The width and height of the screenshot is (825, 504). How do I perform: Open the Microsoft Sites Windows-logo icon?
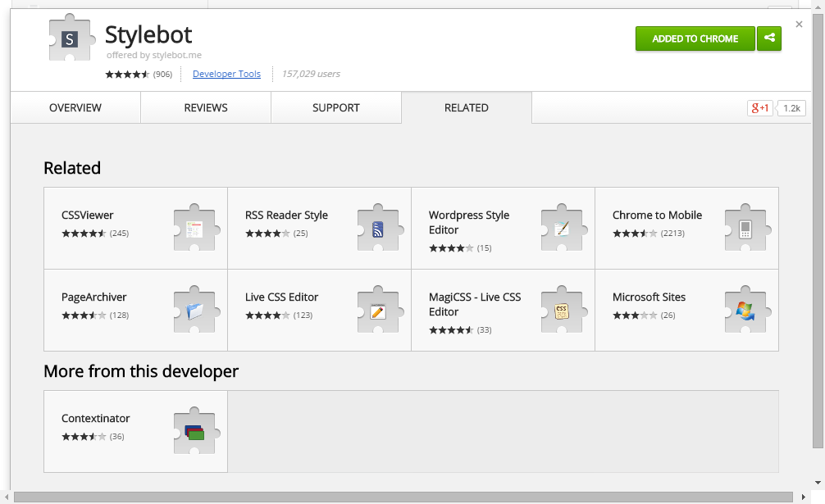(x=748, y=310)
